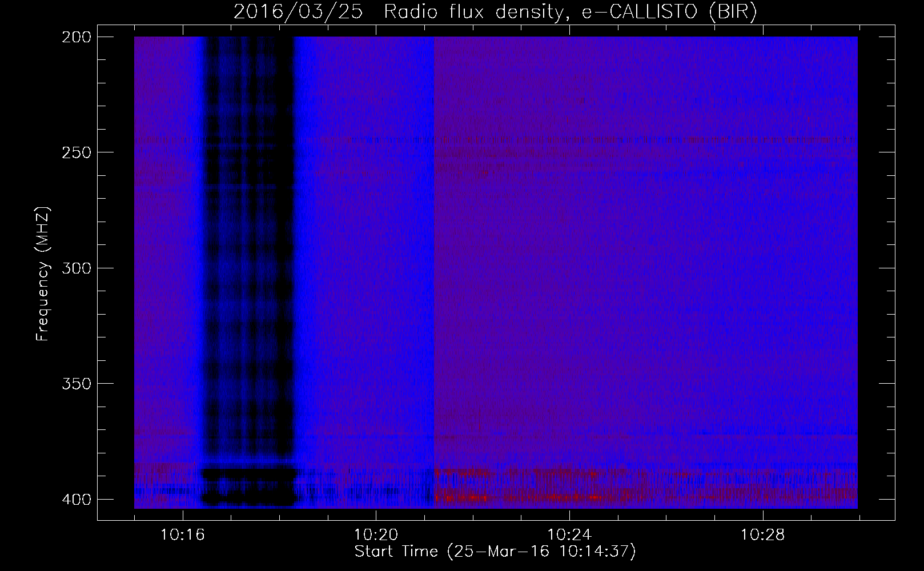Click the 350 frequency tick label
924x571 pixels.
click(x=76, y=383)
